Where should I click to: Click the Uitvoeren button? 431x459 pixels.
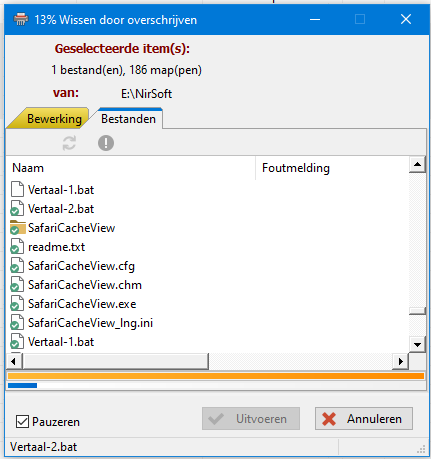(251, 419)
